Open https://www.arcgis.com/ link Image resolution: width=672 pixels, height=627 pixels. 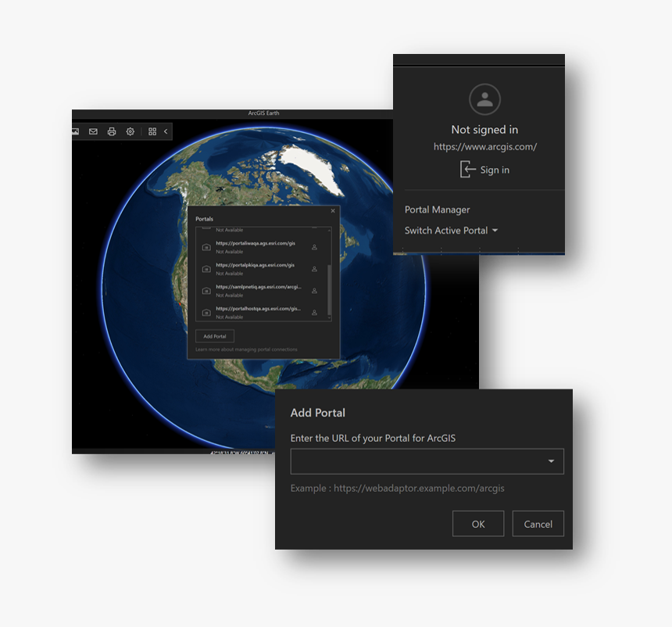(x=484, y=146)
